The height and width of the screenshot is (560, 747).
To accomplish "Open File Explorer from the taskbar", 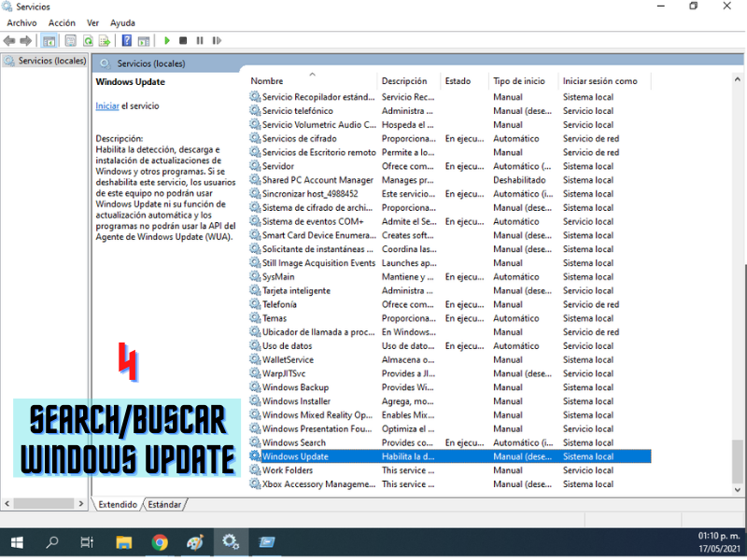I will [x=123, y=542].
